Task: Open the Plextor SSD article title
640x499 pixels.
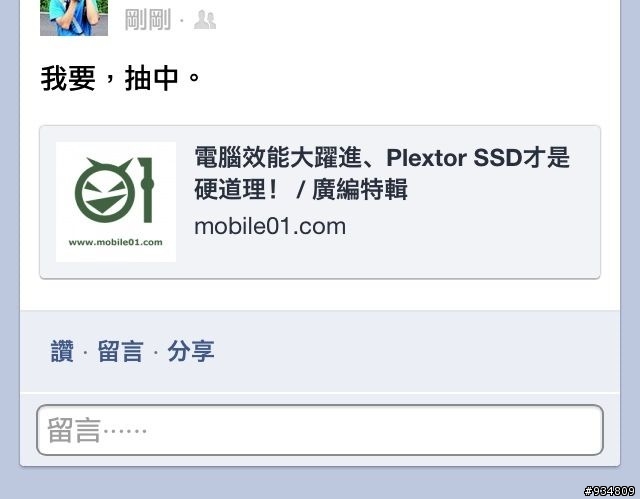Action: [382, 173]
